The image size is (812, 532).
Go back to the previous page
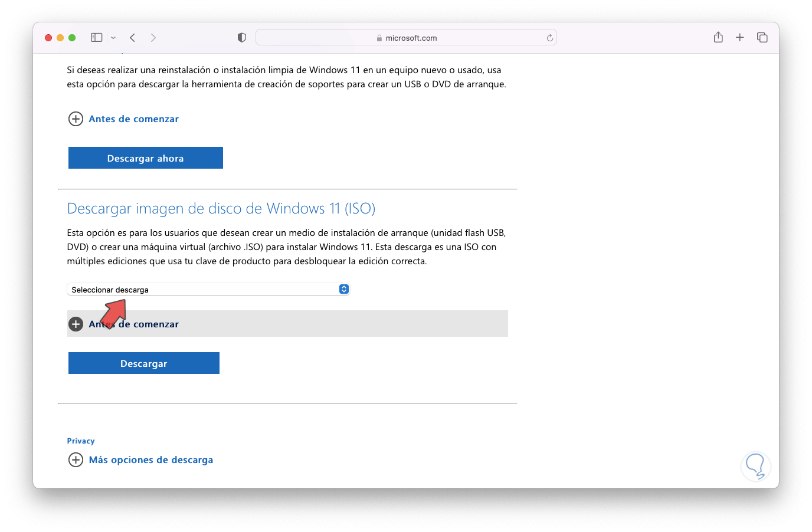point(133,38)
